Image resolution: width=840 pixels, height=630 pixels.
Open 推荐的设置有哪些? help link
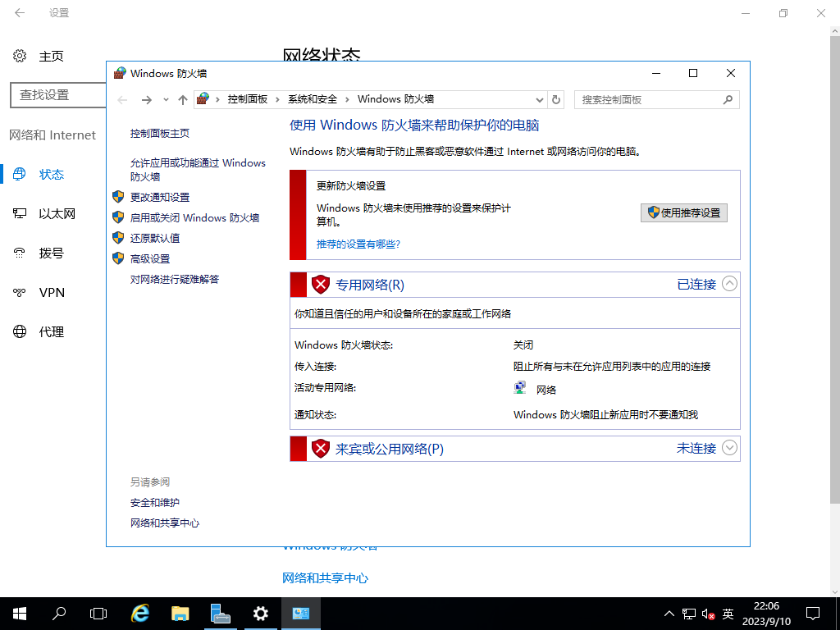(358, 244)
